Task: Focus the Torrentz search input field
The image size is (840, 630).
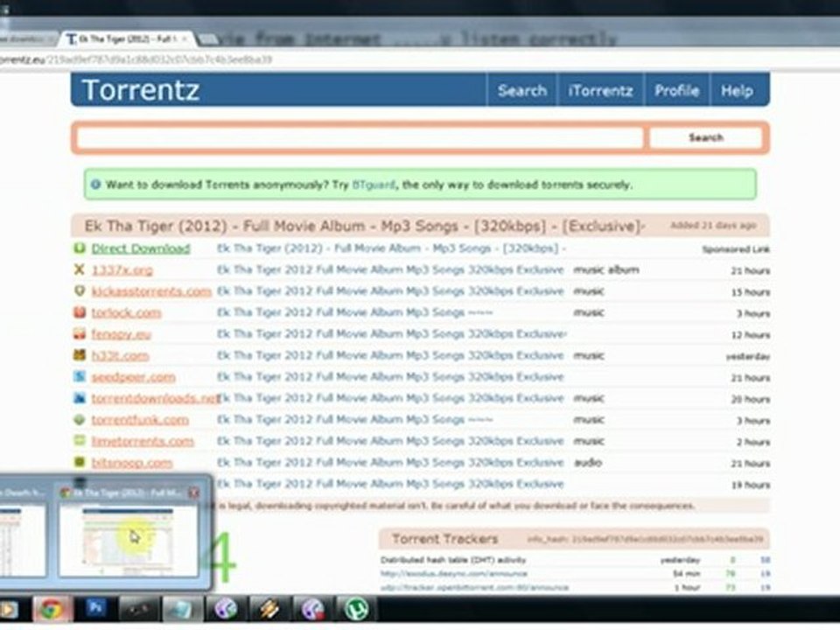Action: 360,137
